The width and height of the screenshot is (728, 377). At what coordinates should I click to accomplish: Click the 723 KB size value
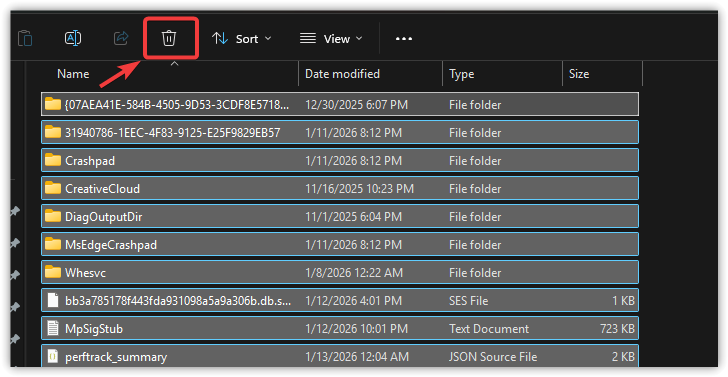click(x=617, y=329)
